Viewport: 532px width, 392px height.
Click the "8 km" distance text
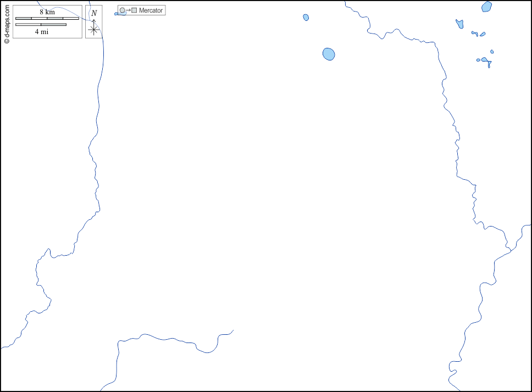point(47,12)
